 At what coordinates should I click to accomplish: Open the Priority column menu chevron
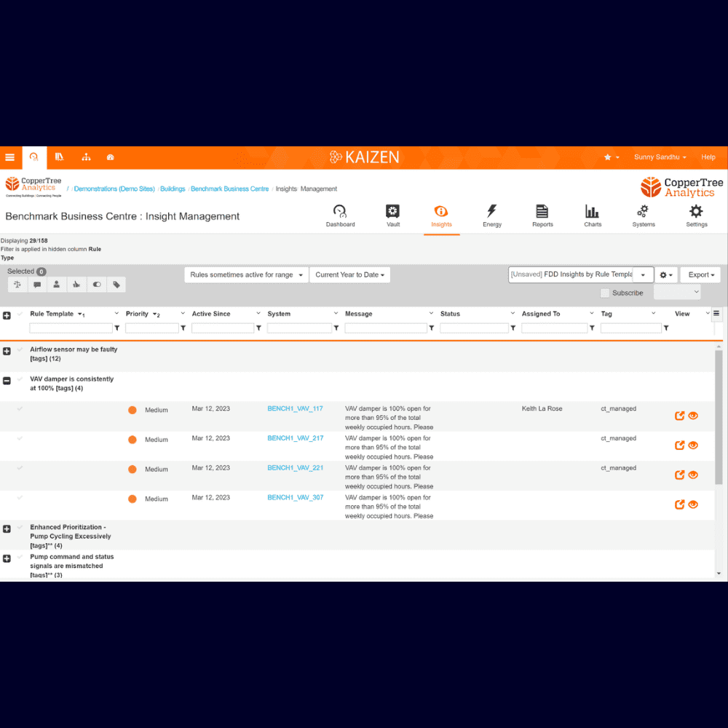(x=183, y=313)
